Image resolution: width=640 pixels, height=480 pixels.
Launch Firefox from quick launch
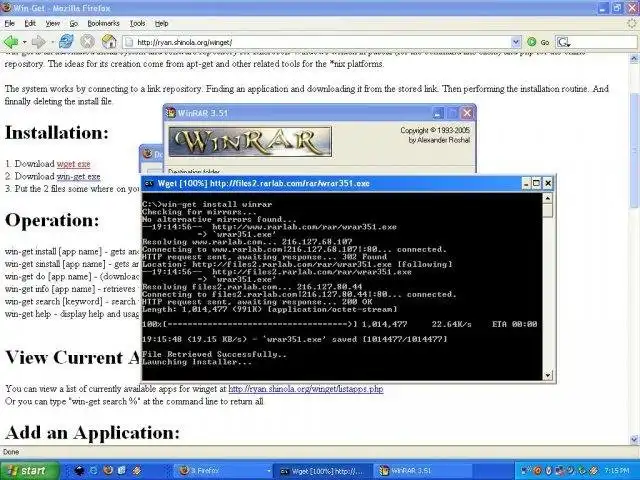tap(108, 471)
